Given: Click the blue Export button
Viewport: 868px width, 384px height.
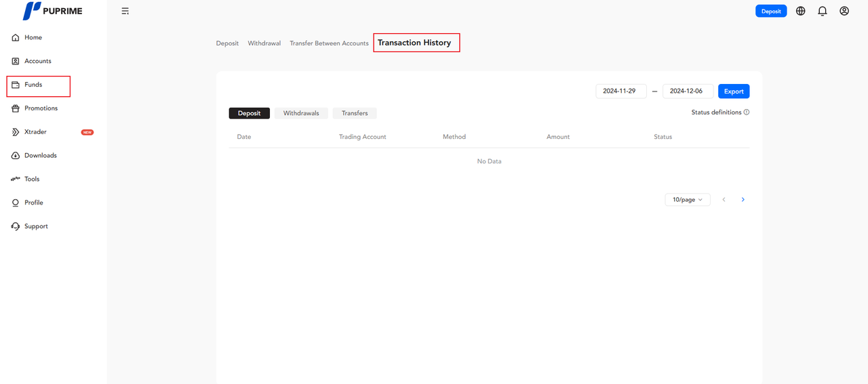Looking at the screenshot, I should pos(734,91).
